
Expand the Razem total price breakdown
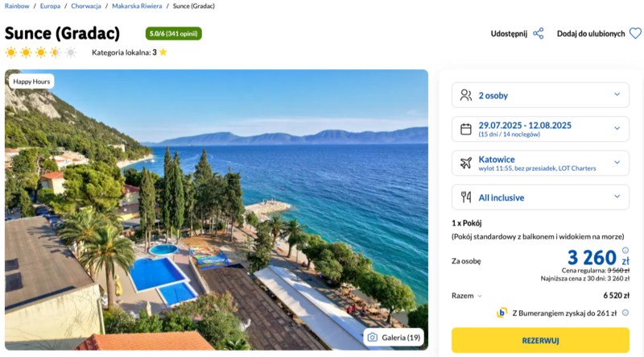(x=467, y=295)
